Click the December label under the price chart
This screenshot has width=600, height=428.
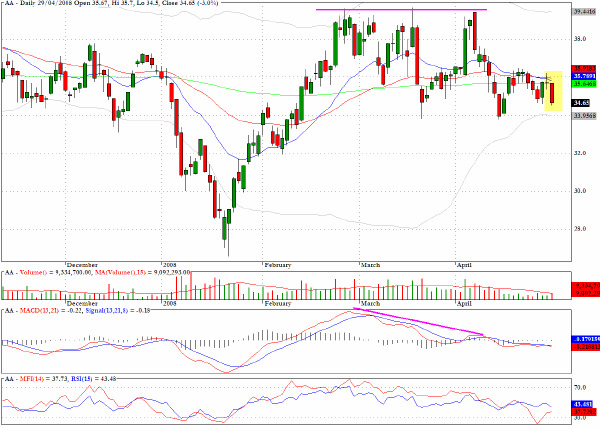(x=82, y=265)
